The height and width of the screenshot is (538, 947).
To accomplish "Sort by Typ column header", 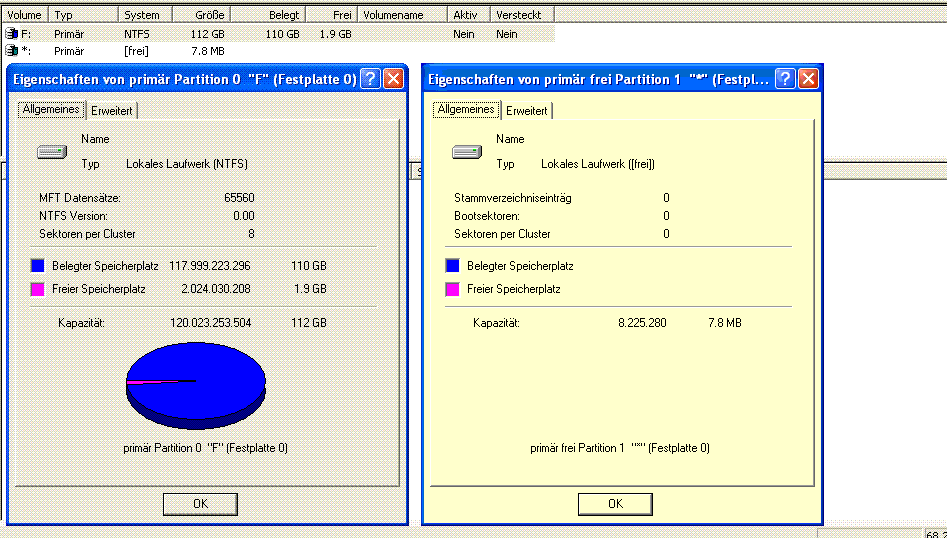I will (x=83, y=15).
